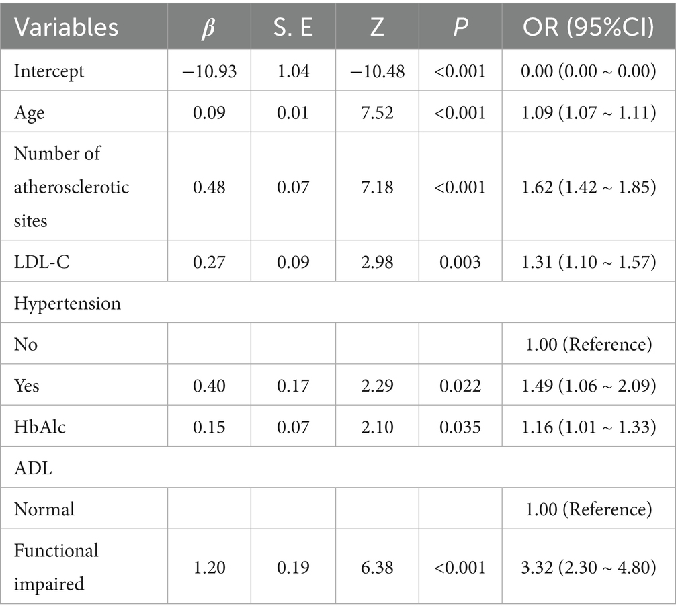
Task: Click the Functional impaired row label
Action: [x=56, y=567]
